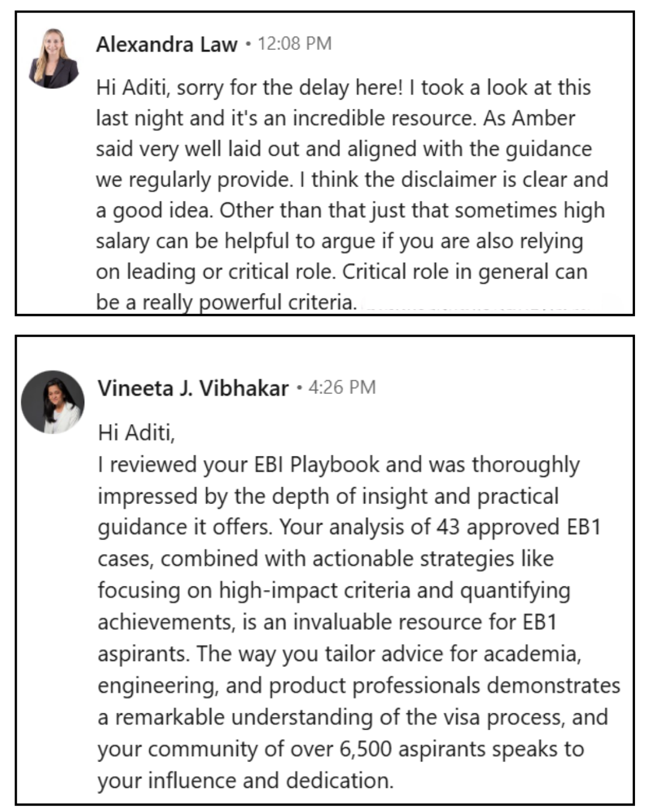Click the name "Amber" in Alexandra's message

click(x=543, y=118)
